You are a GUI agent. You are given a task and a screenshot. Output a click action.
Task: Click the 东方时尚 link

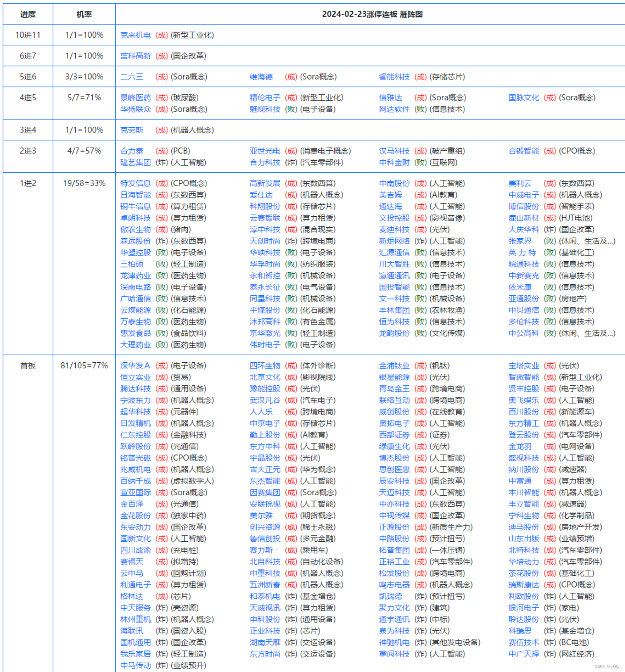tap(265, 654)
